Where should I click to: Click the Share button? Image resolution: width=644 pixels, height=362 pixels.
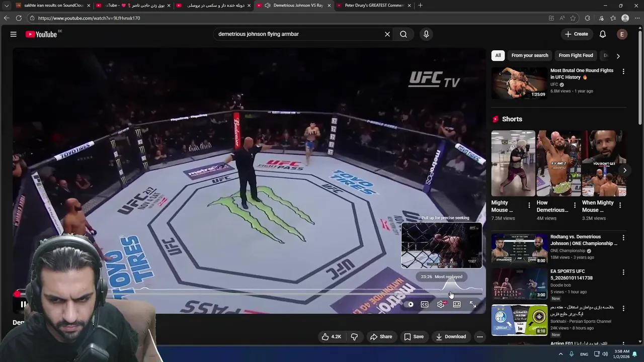point(381,337)
